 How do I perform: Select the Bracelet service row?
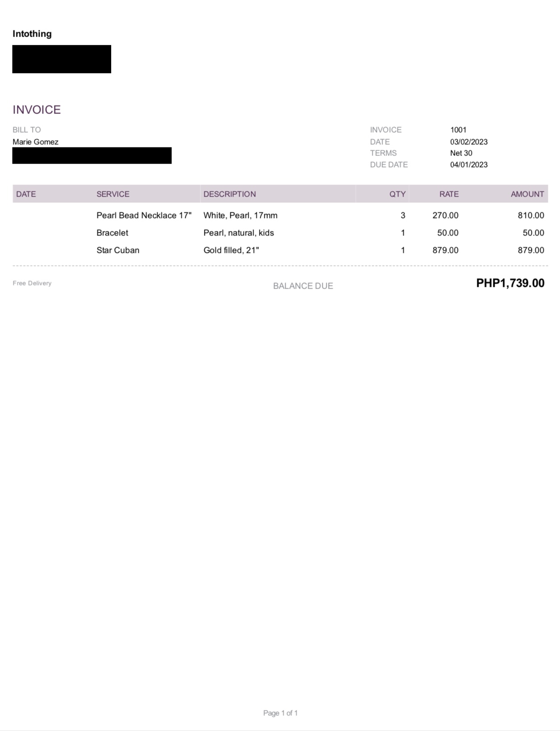pyautogui.click(x=113, y=233)
